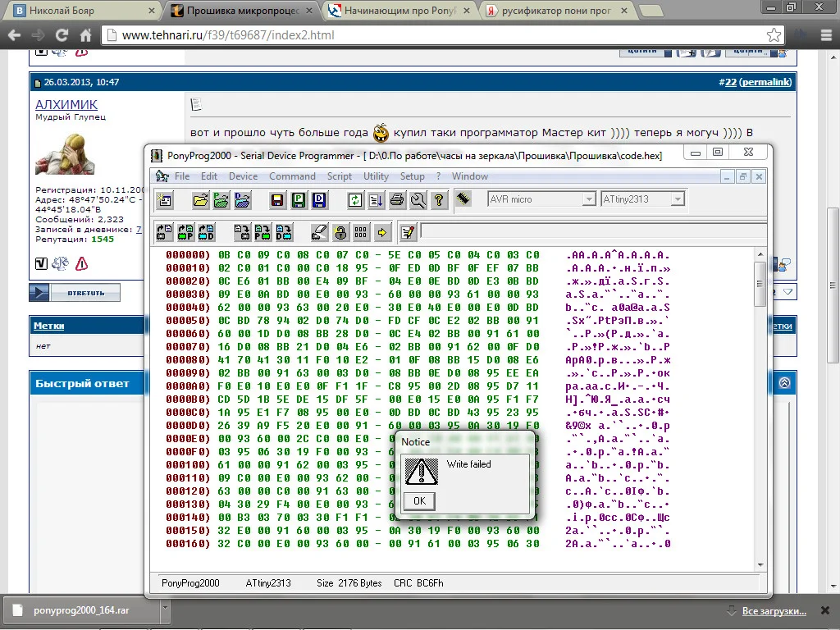840x630 pixels.
Task: Switch to русификатор пони прог tab
Action: pos(556,10)
